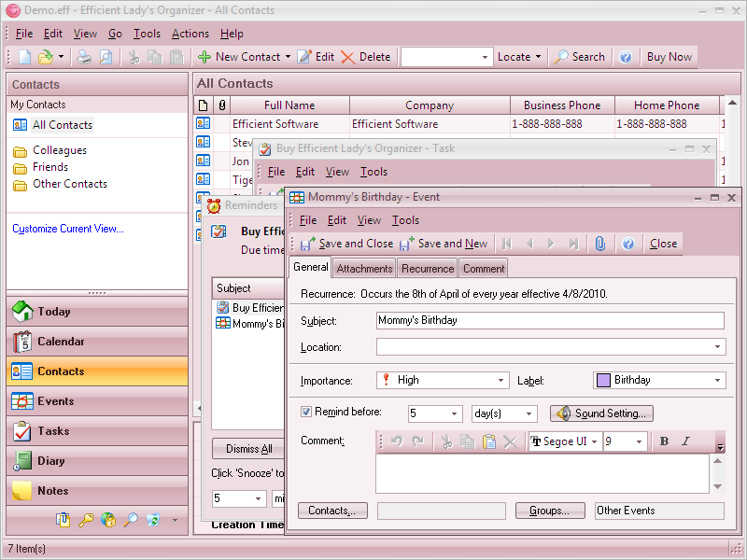Uncheck the Remind before checkbox
The width and height of the screenshot is (747, 560).
click(306, 412)
